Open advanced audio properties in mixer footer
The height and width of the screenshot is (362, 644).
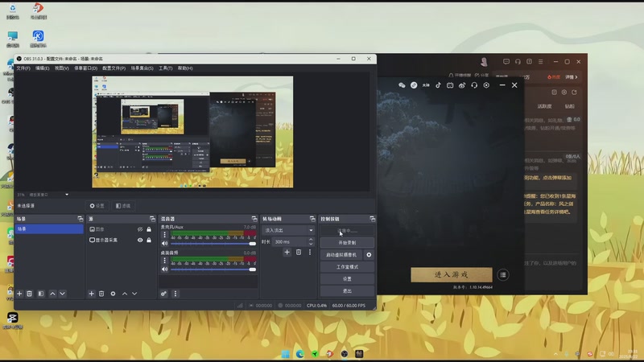pyautogui.click(x=164, y=294)
